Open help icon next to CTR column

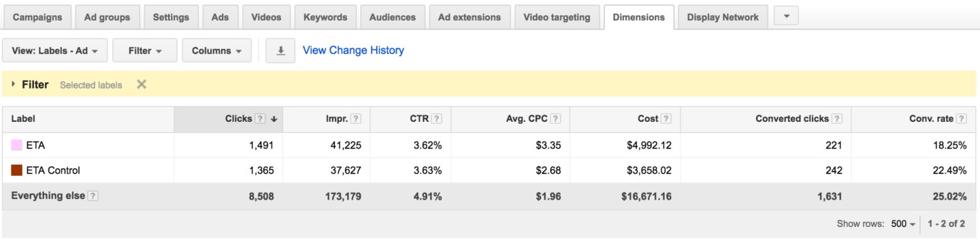pyautogui.click(x=436, y=119)
